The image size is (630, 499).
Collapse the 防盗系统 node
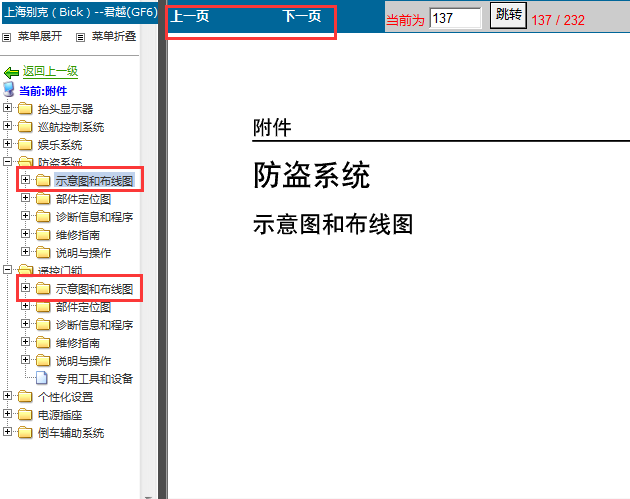pos(7,162)
